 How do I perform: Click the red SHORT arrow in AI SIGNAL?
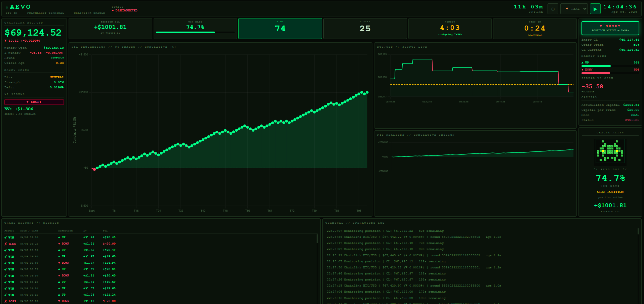click(34, 102)
